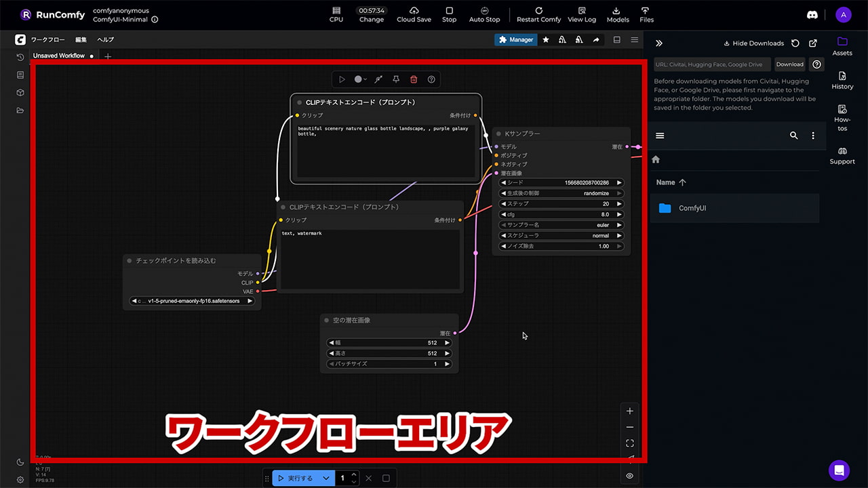The width and height of the screenshot is (868, 488).
Task: Pin the selected node with pin icon
Action: click(396, 79)
